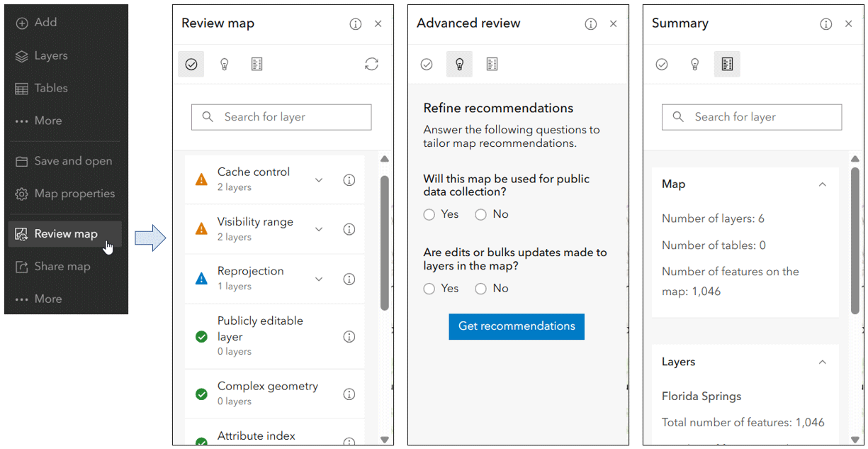Select the summary list tab in Summary panel
868x449 pixels.
[727, 65]
